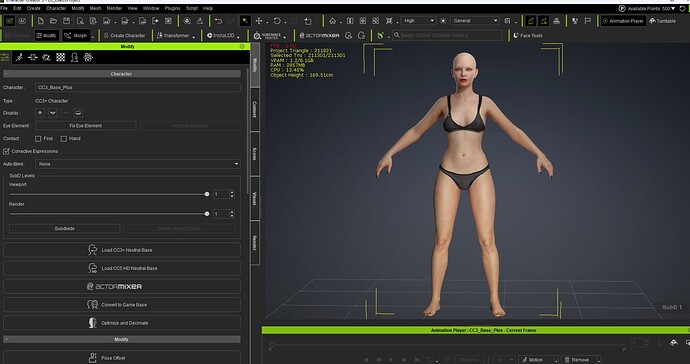Open the High quality dropdown
This screenshot has width=690, height=364.
(x=418, y=21)
